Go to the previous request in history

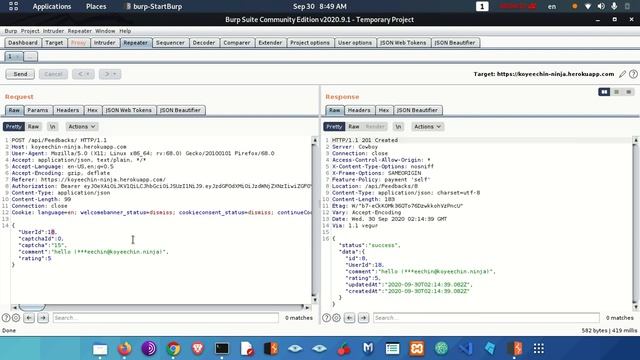(80, 74)
